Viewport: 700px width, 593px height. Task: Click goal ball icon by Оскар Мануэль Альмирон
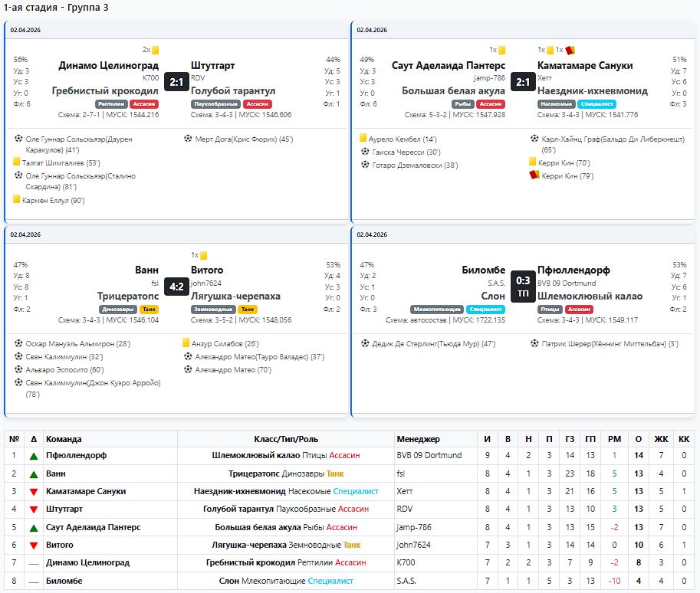[18, 343]
